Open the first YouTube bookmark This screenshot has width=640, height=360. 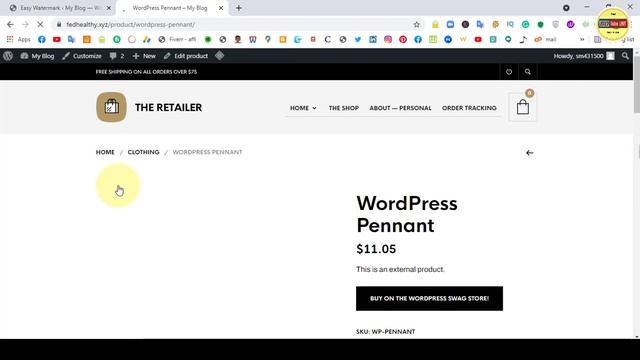pyautogui.click(x=56, y=39)
